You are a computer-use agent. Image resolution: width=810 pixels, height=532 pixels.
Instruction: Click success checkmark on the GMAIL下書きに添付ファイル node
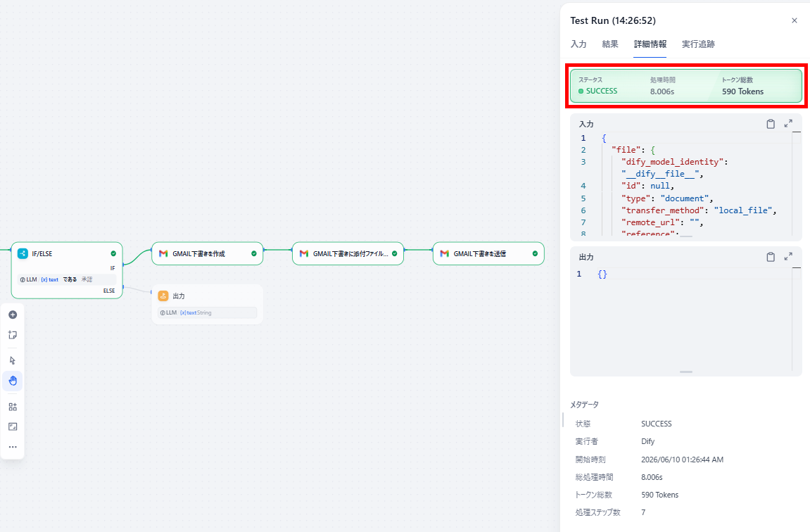point(394,253)
